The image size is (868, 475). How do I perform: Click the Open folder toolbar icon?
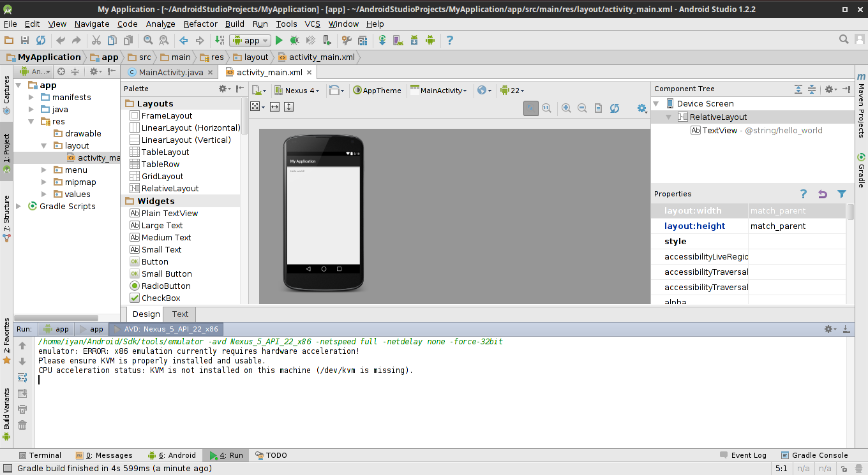click(x=9, y=40)
